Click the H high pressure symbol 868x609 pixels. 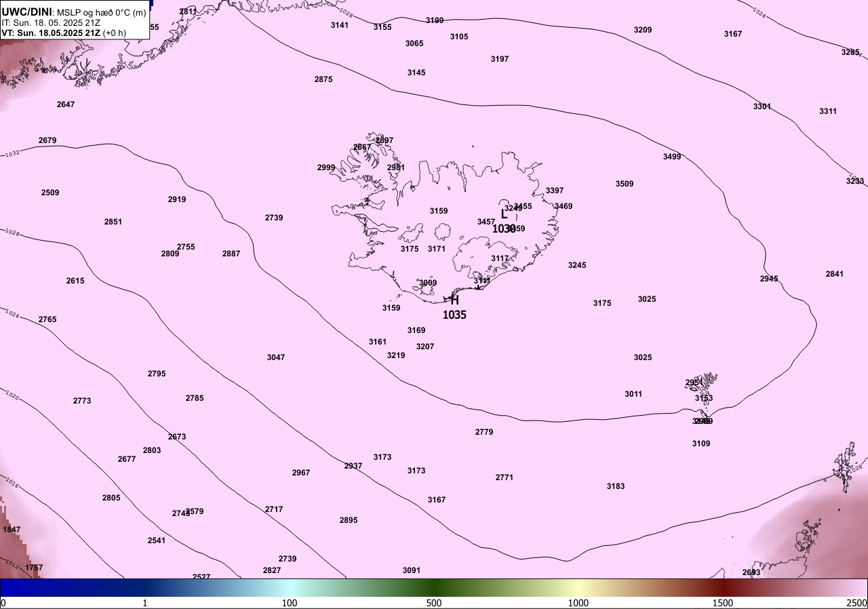click(x=454, y=300)
